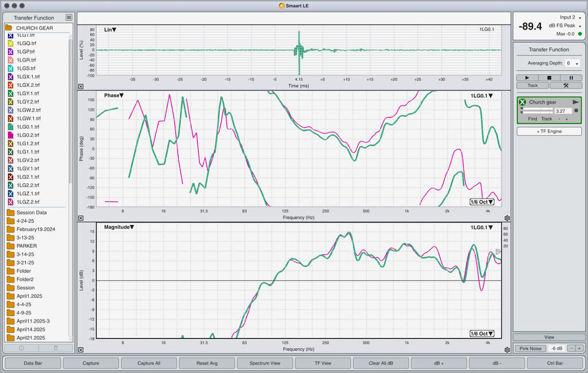Click the 1LG2.1.trf file icon

click(10, 177)
